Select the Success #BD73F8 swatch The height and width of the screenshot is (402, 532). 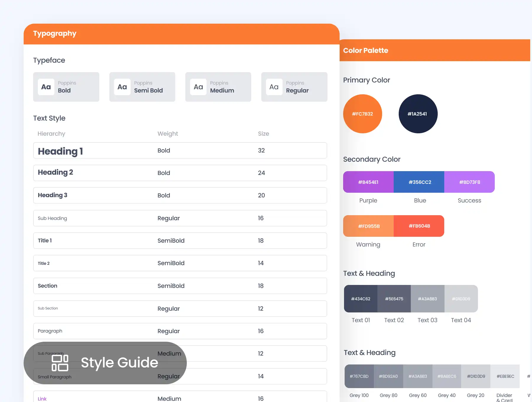click(469, 182)
